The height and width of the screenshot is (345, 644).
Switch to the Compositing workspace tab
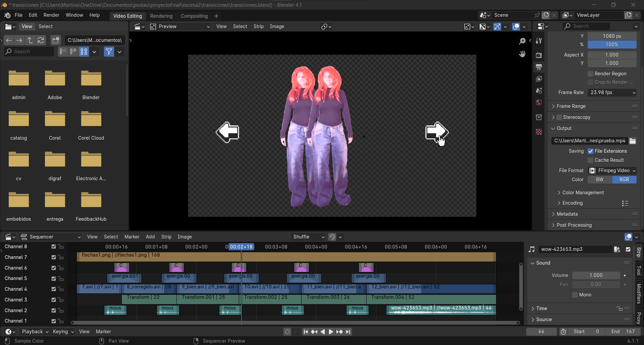click(x=194, y=16)
